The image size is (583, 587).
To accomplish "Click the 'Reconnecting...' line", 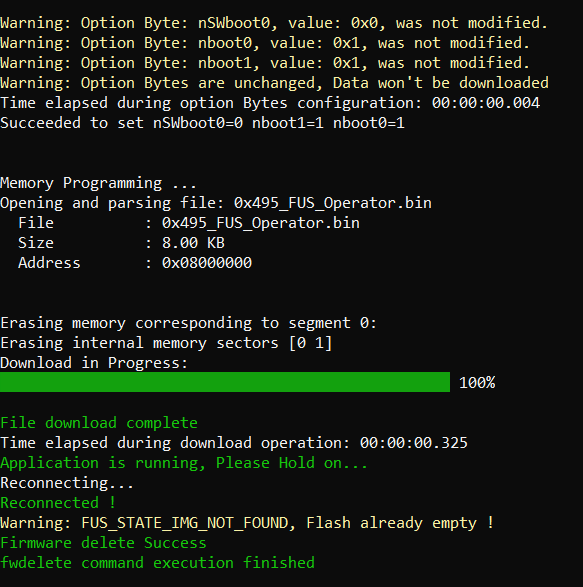I will point(67,483).
